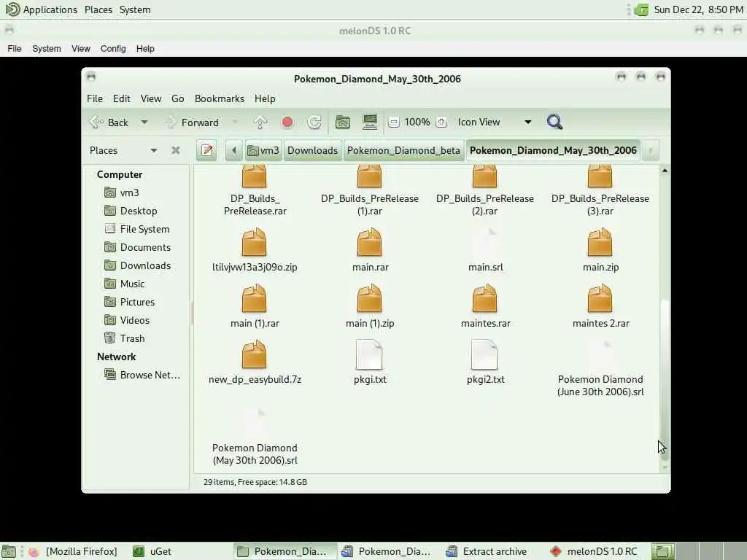Viewport: 747px width, 560px height.
Task: Click the file list vertical scrollbar
Action: (665, 381)
